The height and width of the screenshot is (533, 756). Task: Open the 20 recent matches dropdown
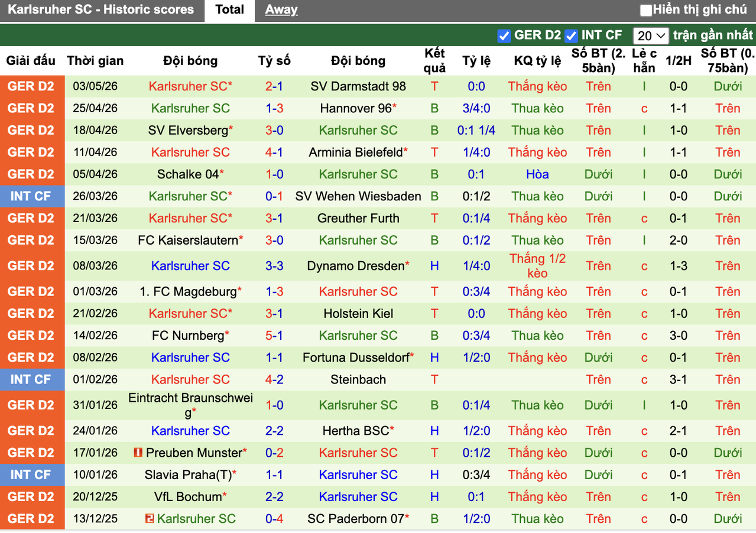(x=650, y=35)
